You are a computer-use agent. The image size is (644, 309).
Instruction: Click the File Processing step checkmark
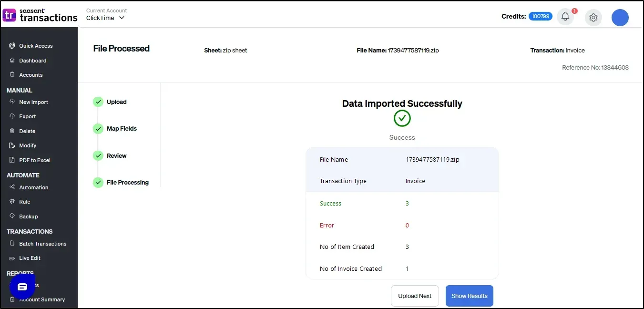[x=98, y=182]
